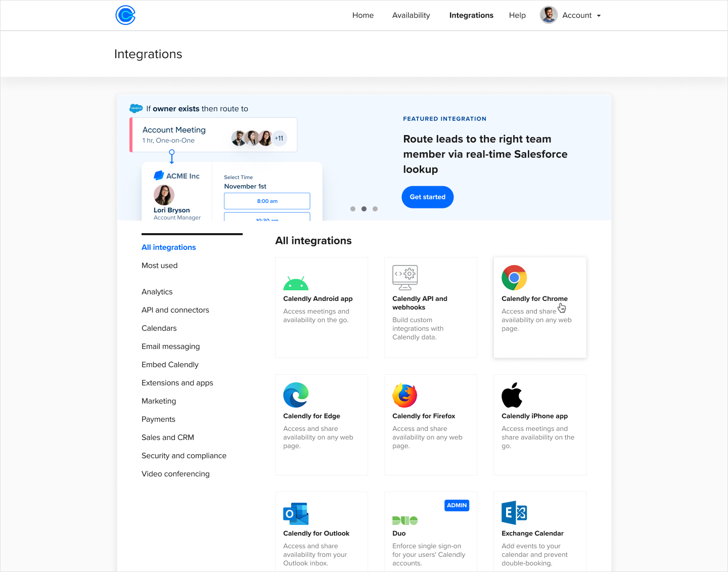This screenshot has width=728, height=572.
Task: Click the Duo logo icon
Action: 405,520
